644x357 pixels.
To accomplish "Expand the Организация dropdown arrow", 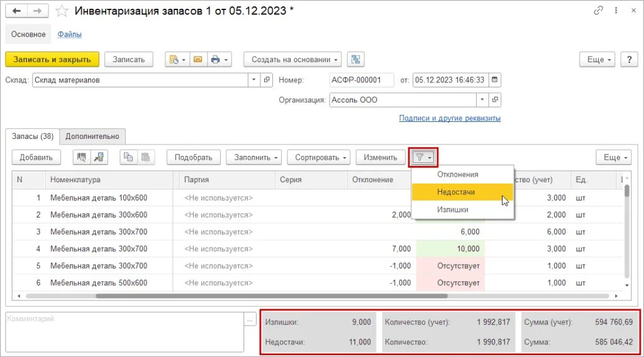I will point(482,100).
